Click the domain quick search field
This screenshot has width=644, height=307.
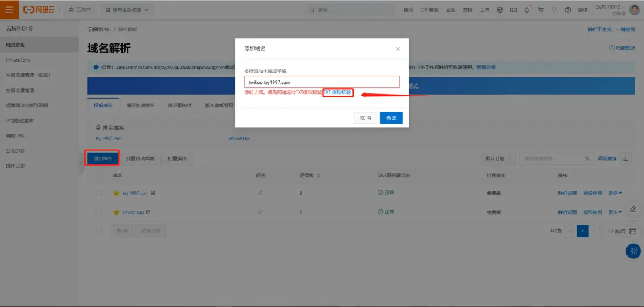(x=551, y=158)
